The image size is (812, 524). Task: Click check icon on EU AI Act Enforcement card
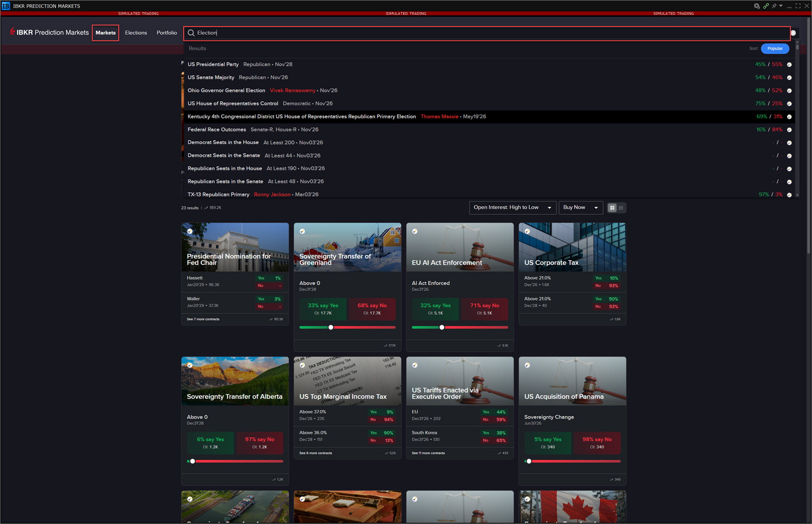[x=415, y=231]
